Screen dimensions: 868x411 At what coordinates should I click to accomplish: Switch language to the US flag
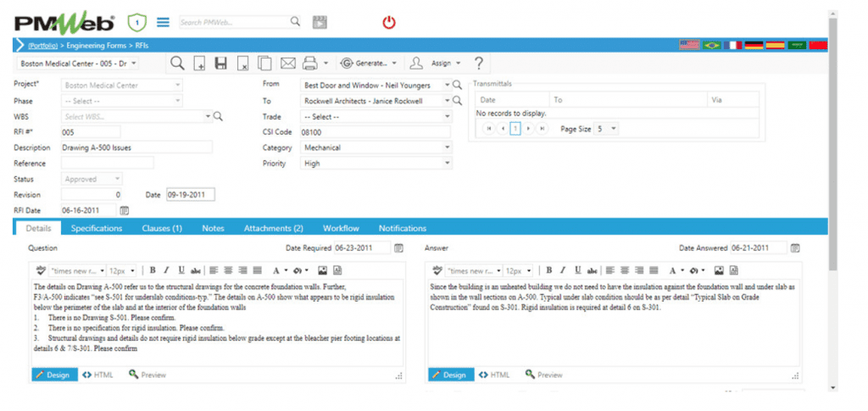(690, 45)
